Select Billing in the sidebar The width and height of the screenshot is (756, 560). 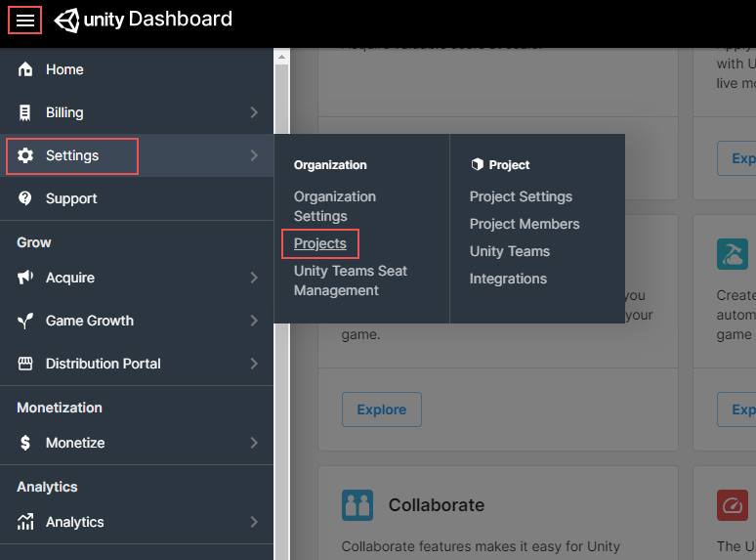click(x=137, y=112)
